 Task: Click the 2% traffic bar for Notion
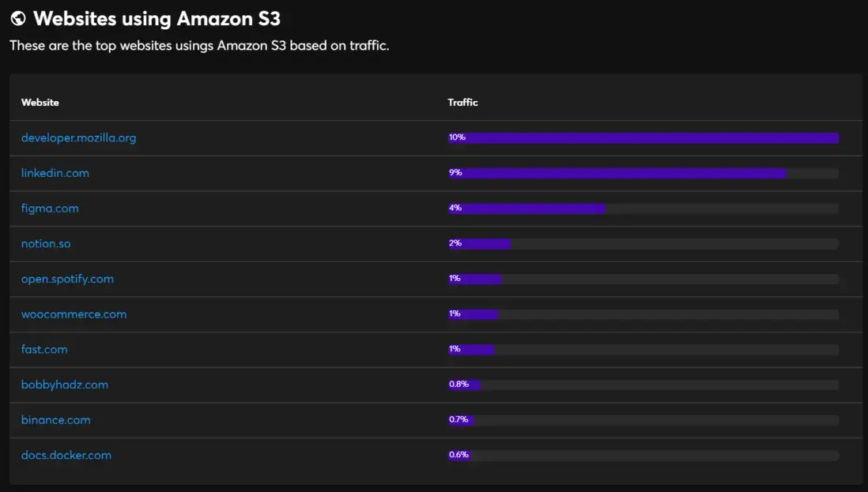click(643, 244)
